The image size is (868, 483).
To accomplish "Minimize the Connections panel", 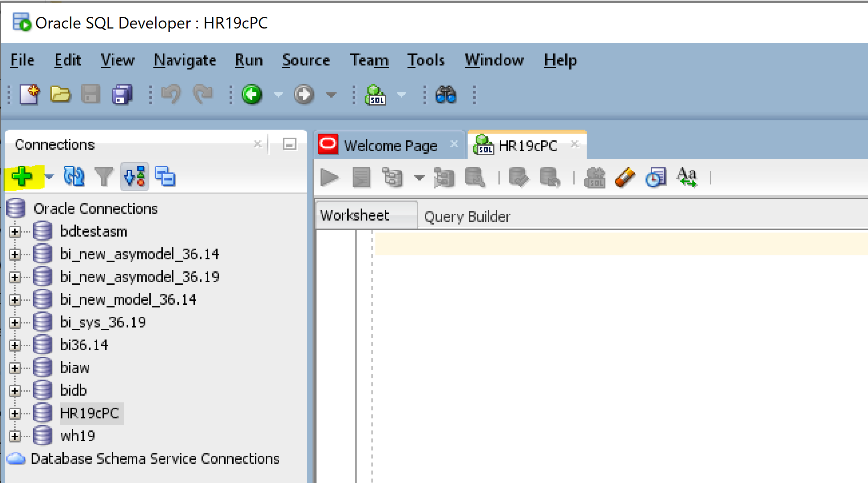I will coord(290,144).
